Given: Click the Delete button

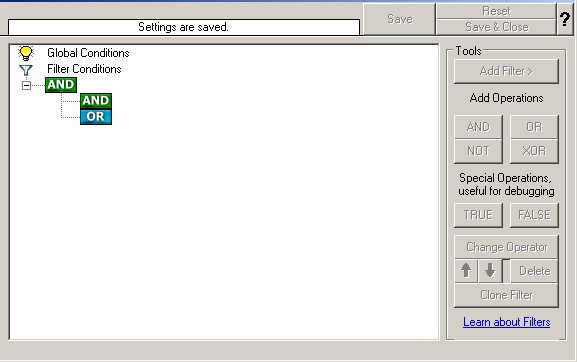Looking at the screenshot, I should [x=534, y=271].
